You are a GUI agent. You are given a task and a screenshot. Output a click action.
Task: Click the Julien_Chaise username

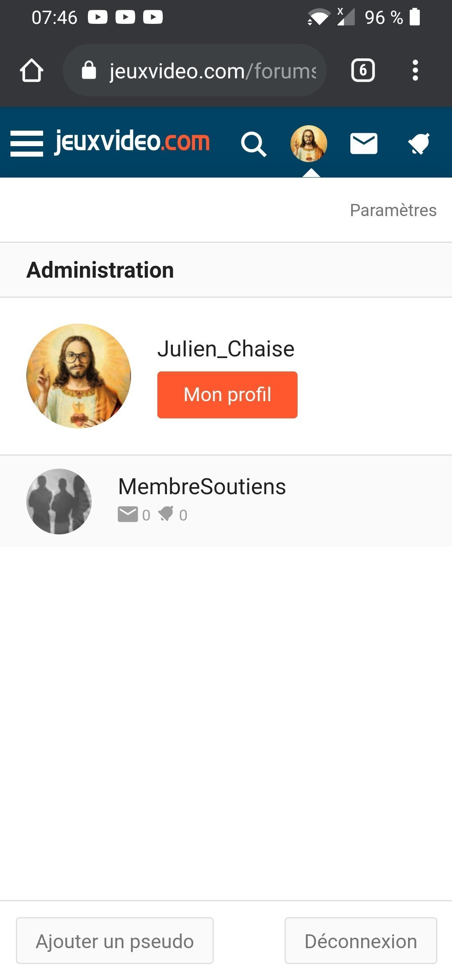coord(226,349)
